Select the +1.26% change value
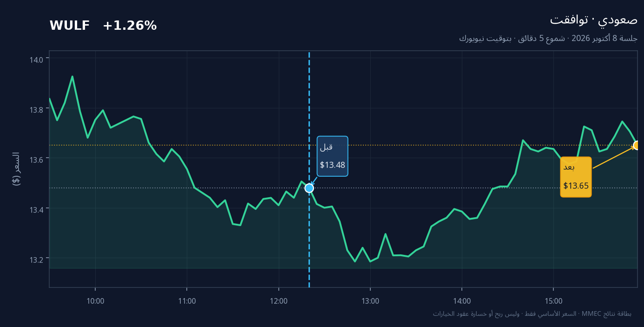Image resolution: width=644 pixels, height=327 pixels. pyautogui.click(x=130, y=26)
